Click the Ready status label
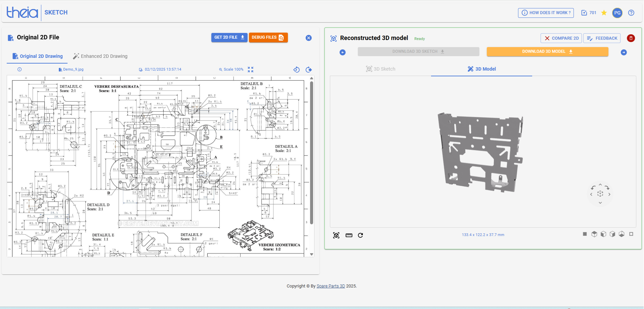The height and width of the screenshot is (309, 644). tap(420, 39)
